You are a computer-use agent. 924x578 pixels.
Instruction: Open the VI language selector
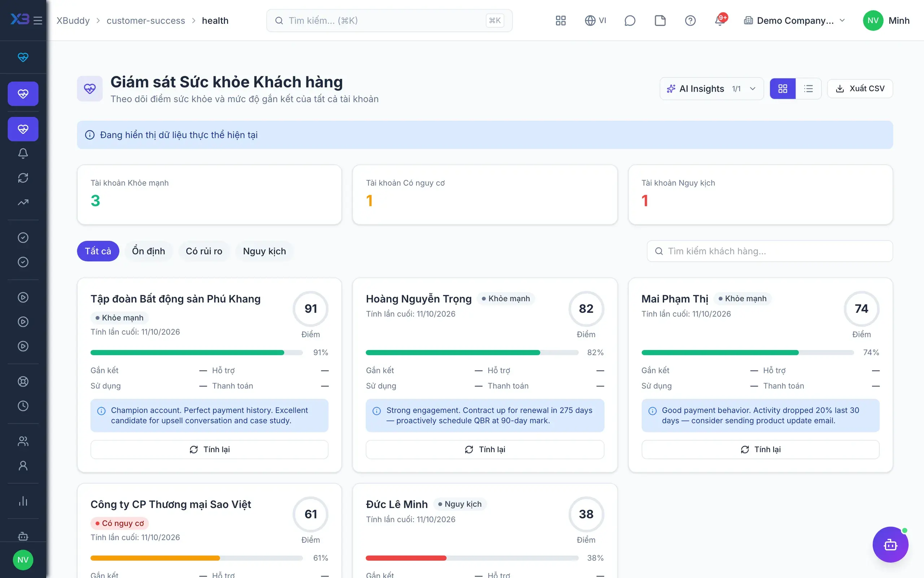(x=595, y=20)
